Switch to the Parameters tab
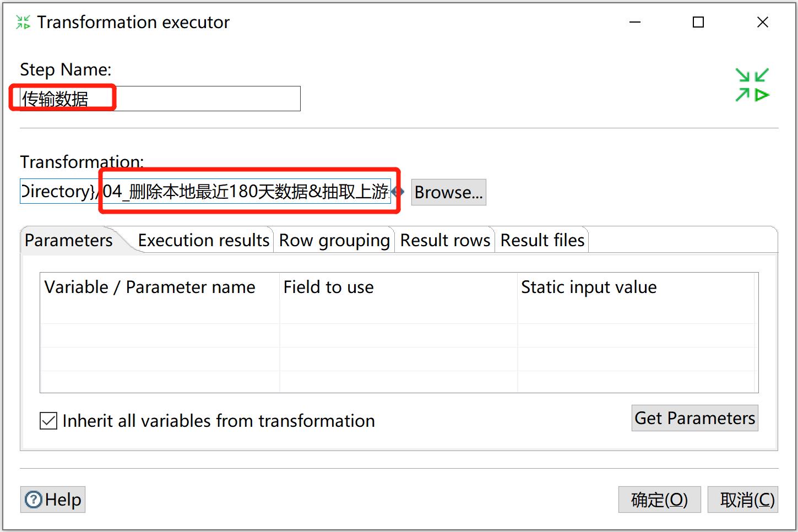This screenshot has width=798, height=532. [69, 240]
